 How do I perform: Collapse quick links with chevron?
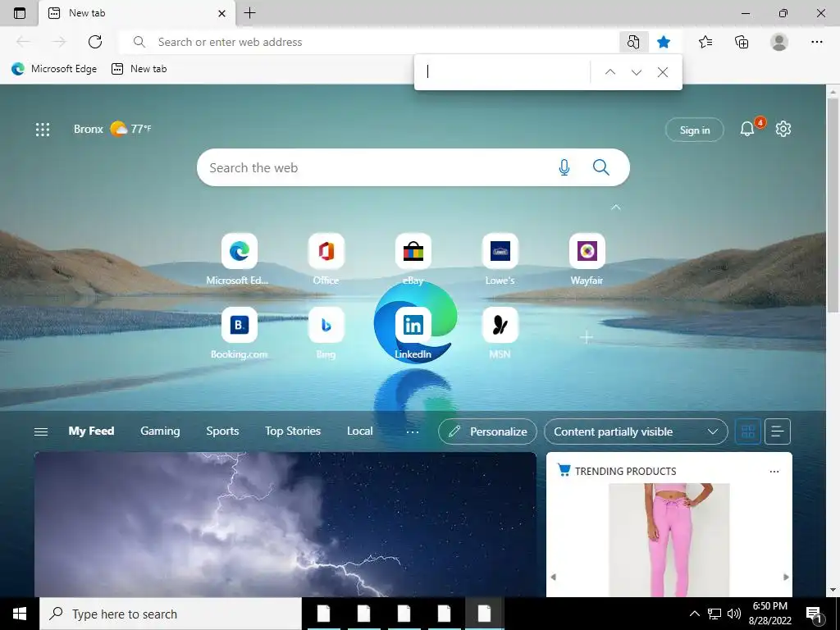point(615,207)
